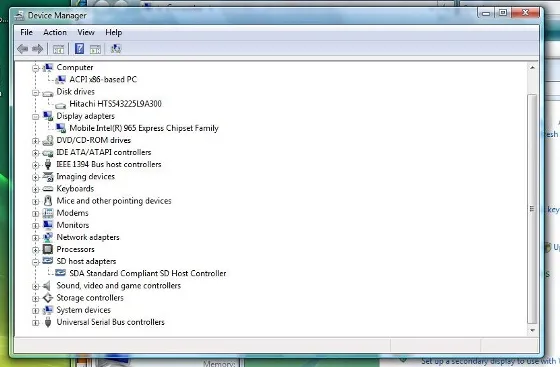Click the Back arrow toolbar icon
This screenshot has width=560, height=367.
point(22,49)
